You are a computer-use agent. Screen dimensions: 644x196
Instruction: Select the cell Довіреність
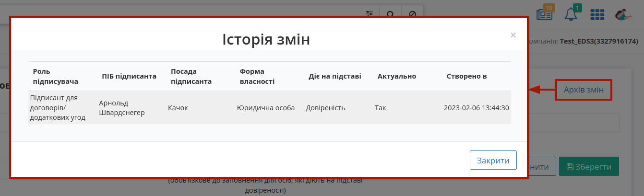click(x=325, y=108)
